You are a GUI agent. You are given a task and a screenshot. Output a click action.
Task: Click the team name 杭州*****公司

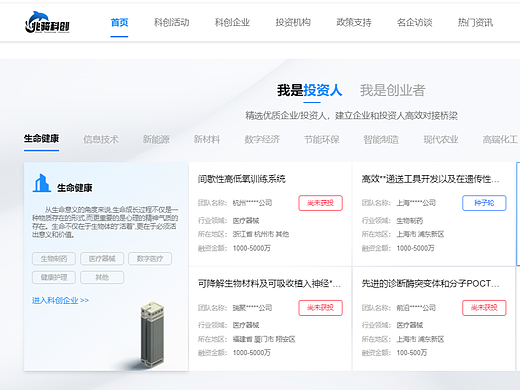[252, 203]
